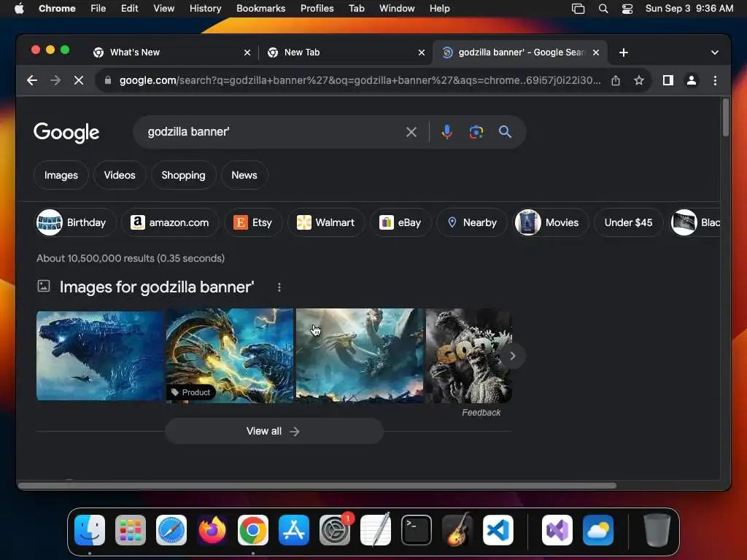View site information lock icon
This screenshot has width=747, height=560.
(x=108, y=80)
